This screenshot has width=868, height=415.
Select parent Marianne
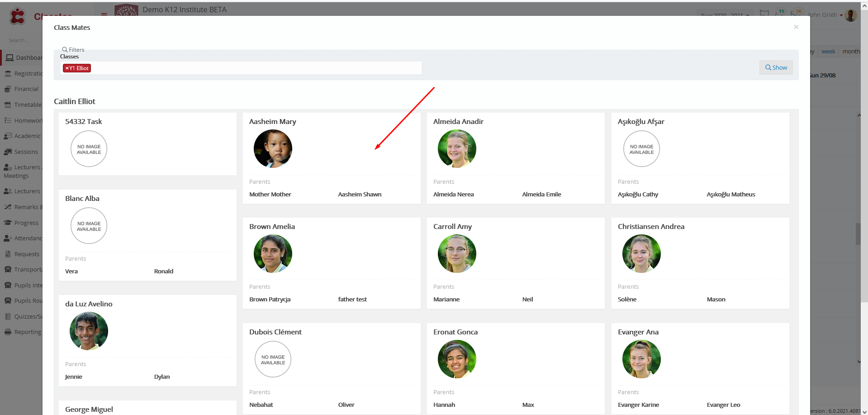[446, 299]
